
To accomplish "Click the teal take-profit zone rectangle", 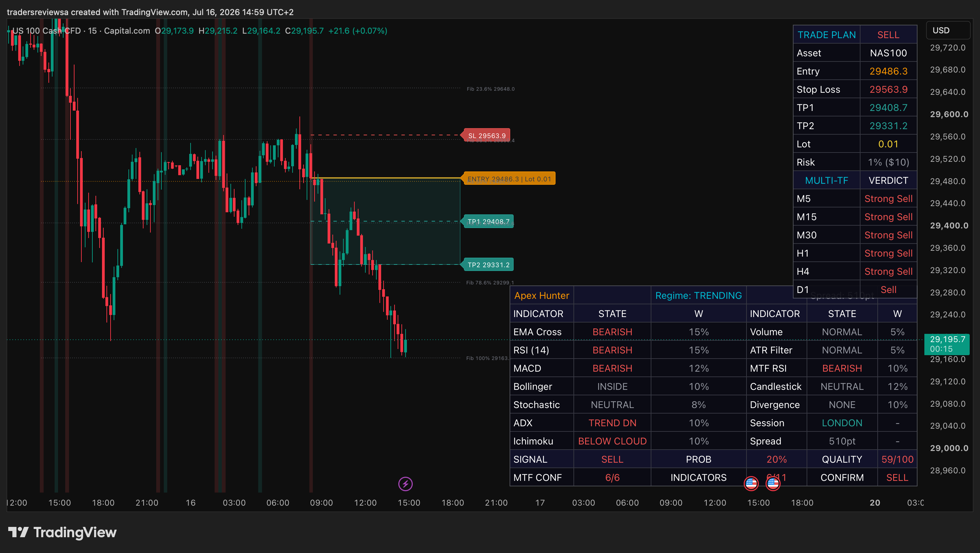I will [x=385, y=221].
